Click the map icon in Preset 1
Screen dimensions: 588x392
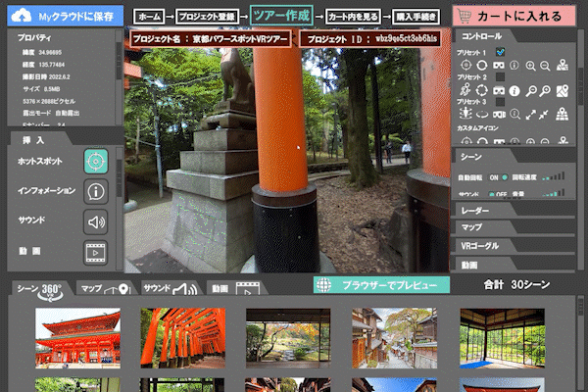tap(563, 66)
